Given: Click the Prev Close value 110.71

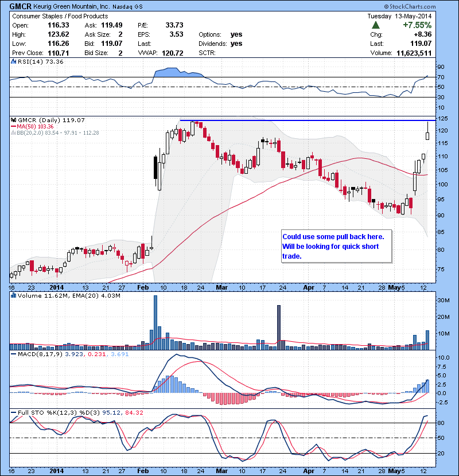Looking at the screenshot, I should click(59, 53).
